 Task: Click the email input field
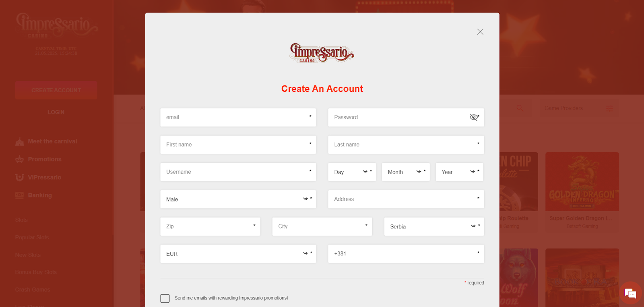coord(238,117)
